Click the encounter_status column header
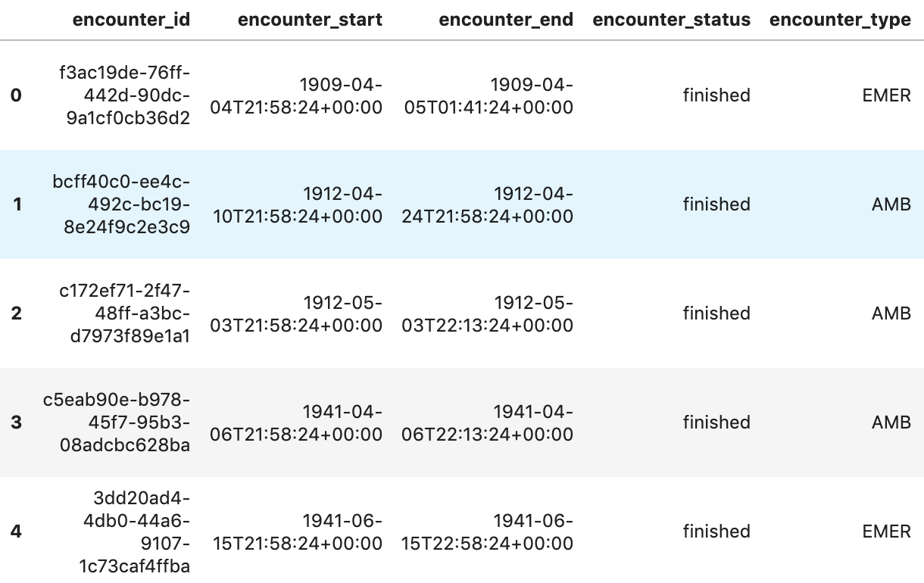 [672, 20]
